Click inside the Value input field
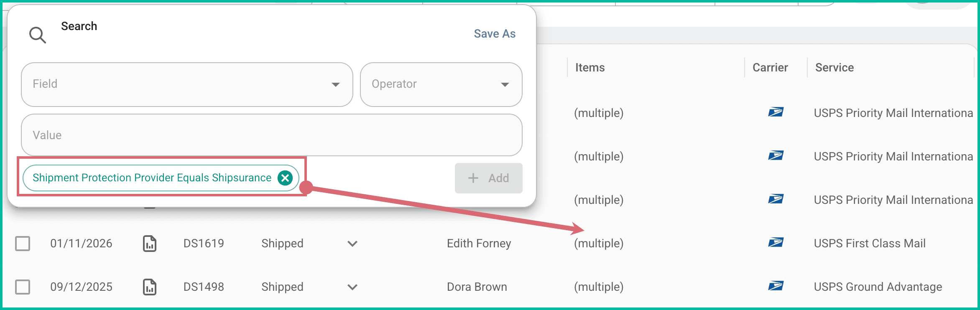 click(x=271, y=135)
